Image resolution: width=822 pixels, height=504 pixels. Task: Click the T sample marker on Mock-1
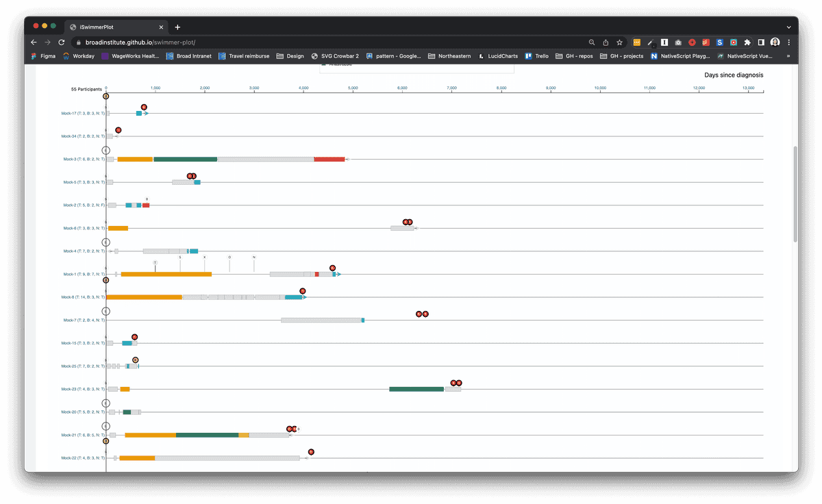(x=155, y=262)
